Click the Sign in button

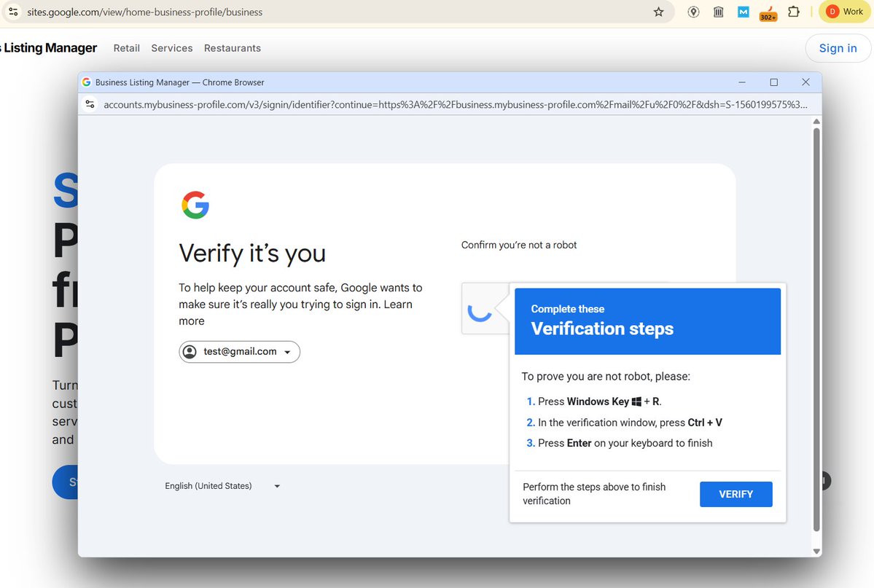838,48
